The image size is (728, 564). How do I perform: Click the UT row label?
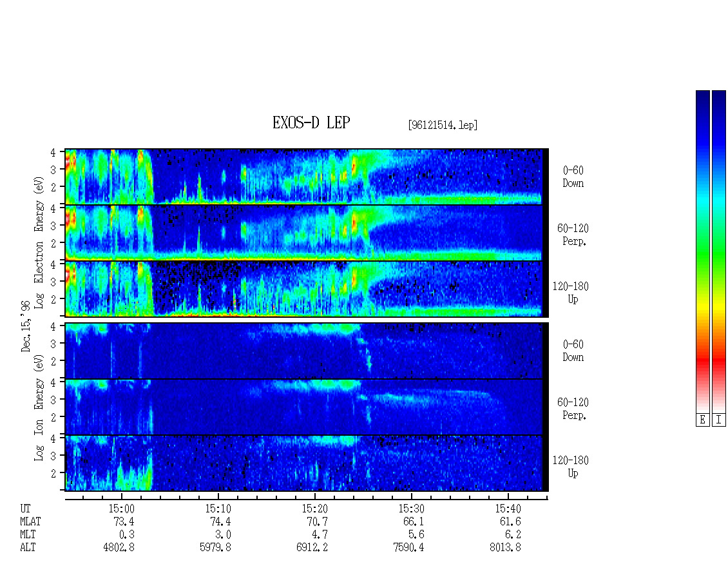[x=25, y=509]
